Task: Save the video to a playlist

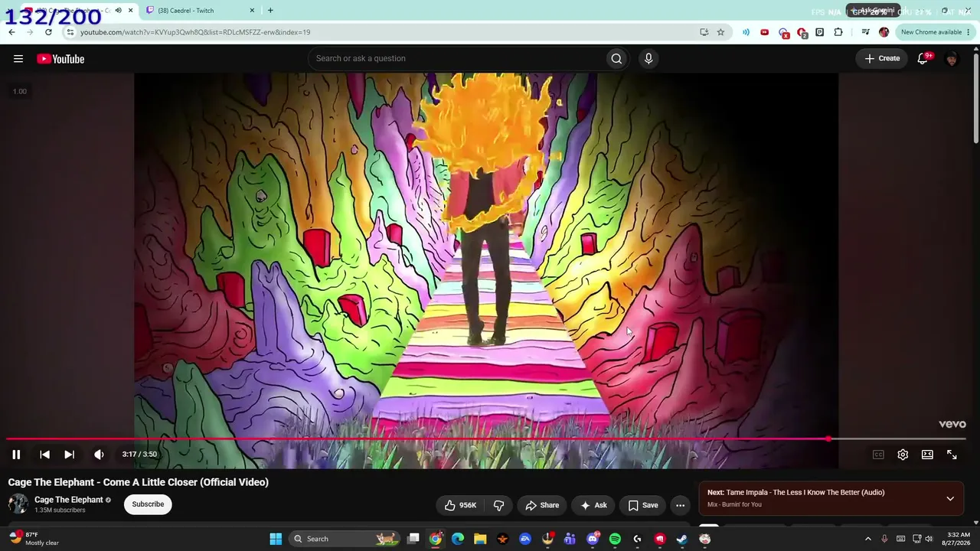Action: pyautogui.click(x=643, y=505)
